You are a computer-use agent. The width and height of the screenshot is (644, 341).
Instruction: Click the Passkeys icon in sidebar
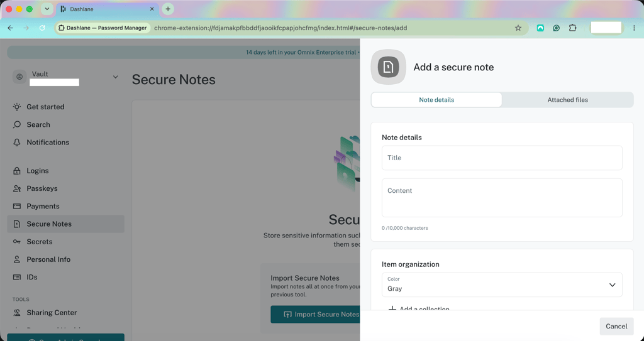point(17,188)
